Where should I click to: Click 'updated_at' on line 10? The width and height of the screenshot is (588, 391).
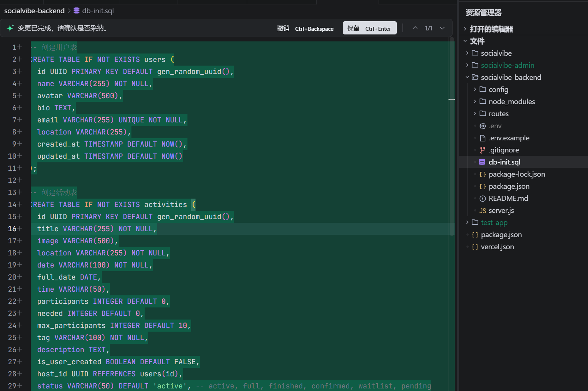59,156
